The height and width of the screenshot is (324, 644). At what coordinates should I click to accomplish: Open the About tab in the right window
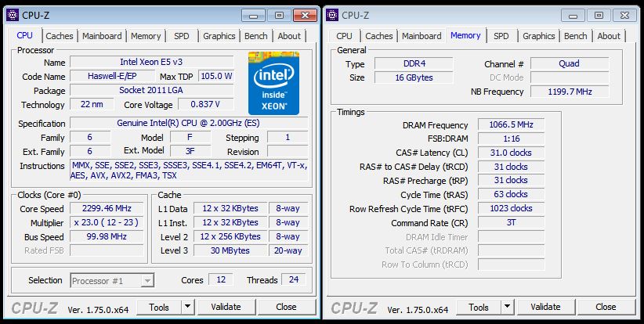point(609,36)
